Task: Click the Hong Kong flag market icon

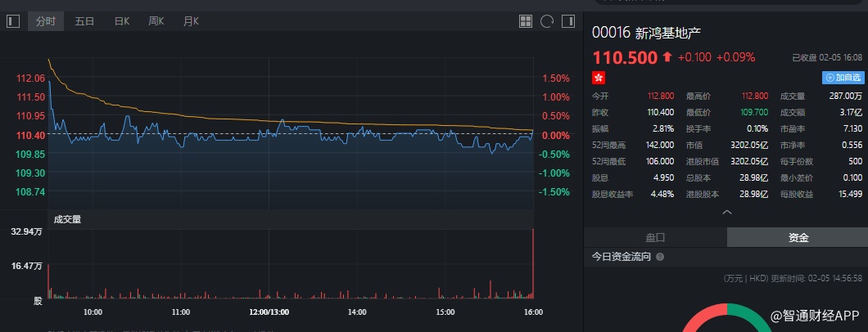Action: [599, 77]
